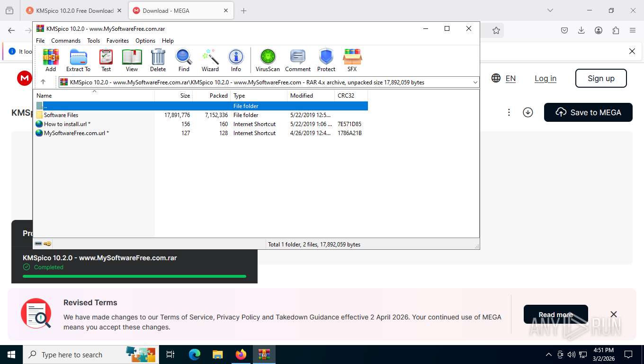
Task: Open the Comment tool
Action: pos(298,60)
